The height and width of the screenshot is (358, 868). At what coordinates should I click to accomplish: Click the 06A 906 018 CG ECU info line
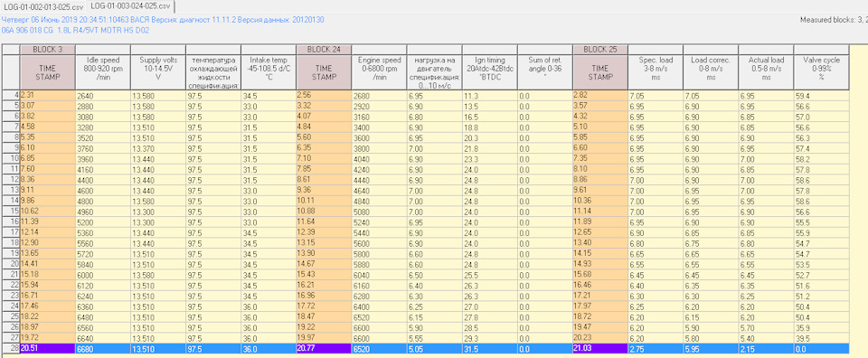click(76, 31)
